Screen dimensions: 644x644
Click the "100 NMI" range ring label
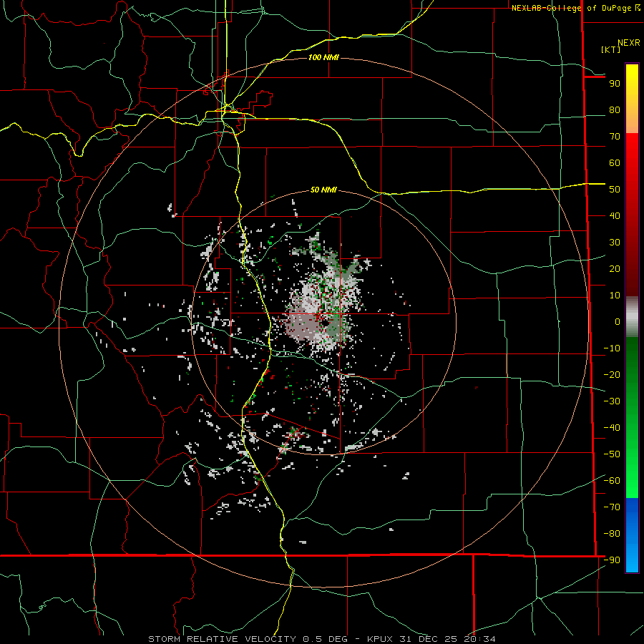[323, 57]
